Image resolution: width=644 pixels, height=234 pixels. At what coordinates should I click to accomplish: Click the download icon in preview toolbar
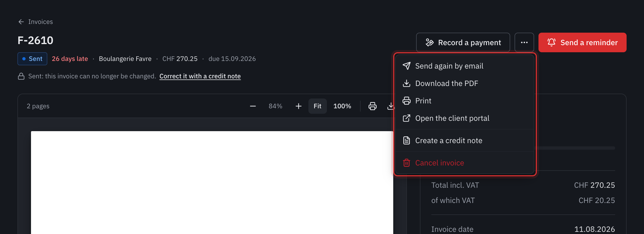[391, 106]
